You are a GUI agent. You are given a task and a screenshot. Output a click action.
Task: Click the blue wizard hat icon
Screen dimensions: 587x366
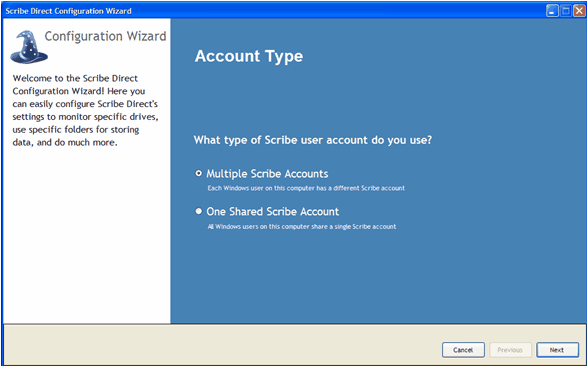(29, 47)
